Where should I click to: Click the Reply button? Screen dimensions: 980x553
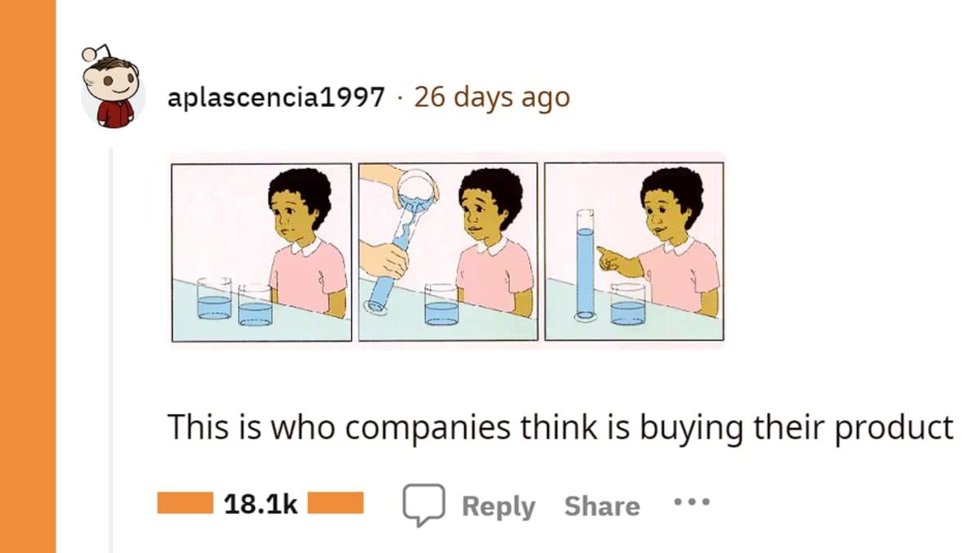498,506
